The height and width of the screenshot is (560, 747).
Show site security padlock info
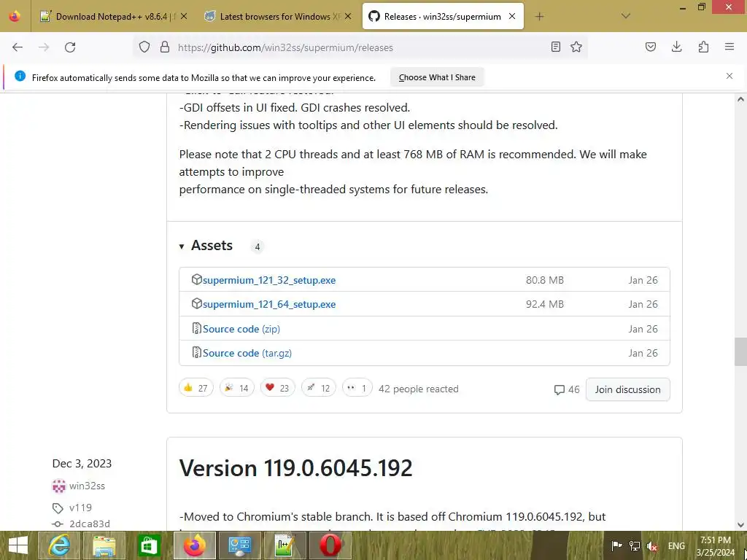[165, 47]
